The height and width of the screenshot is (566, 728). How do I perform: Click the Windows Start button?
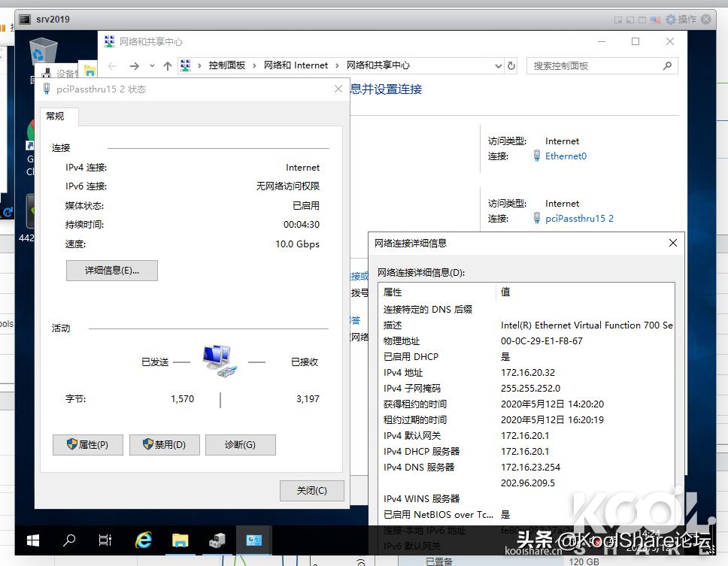click(x=32, y=540)
